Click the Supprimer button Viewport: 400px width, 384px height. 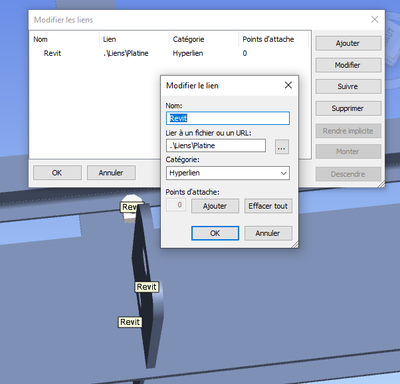[348, 108]
